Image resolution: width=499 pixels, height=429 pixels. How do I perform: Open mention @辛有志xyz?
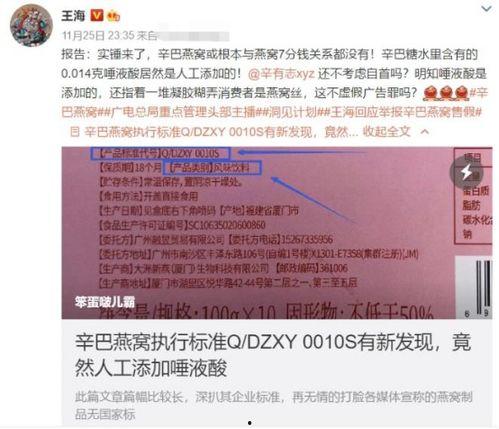[281, 74]
